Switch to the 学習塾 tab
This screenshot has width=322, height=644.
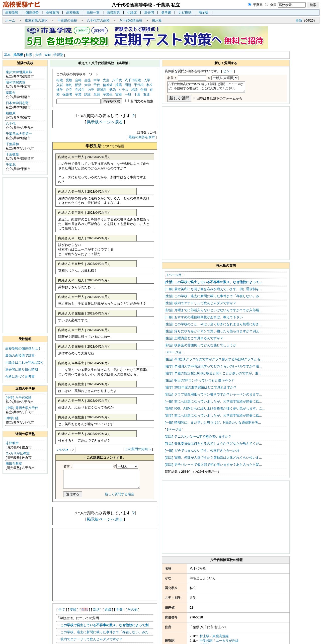point(58,55)
